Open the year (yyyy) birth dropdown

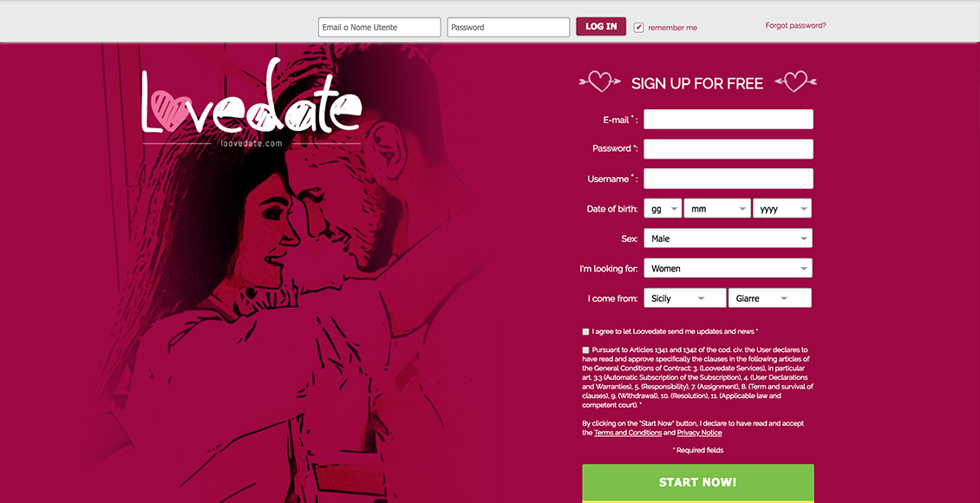click(x=782, y=209)
